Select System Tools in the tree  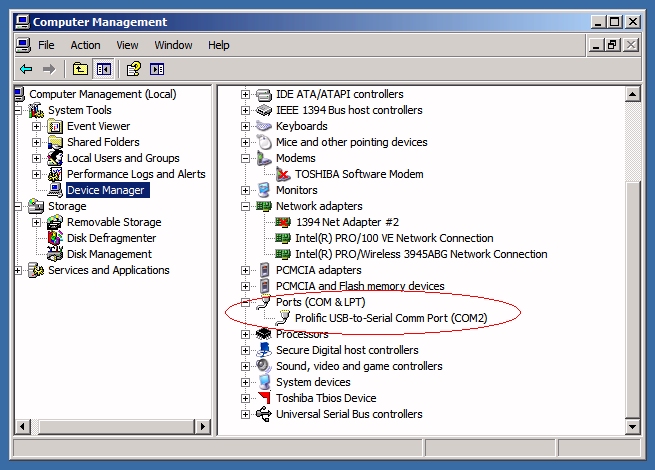80,110
